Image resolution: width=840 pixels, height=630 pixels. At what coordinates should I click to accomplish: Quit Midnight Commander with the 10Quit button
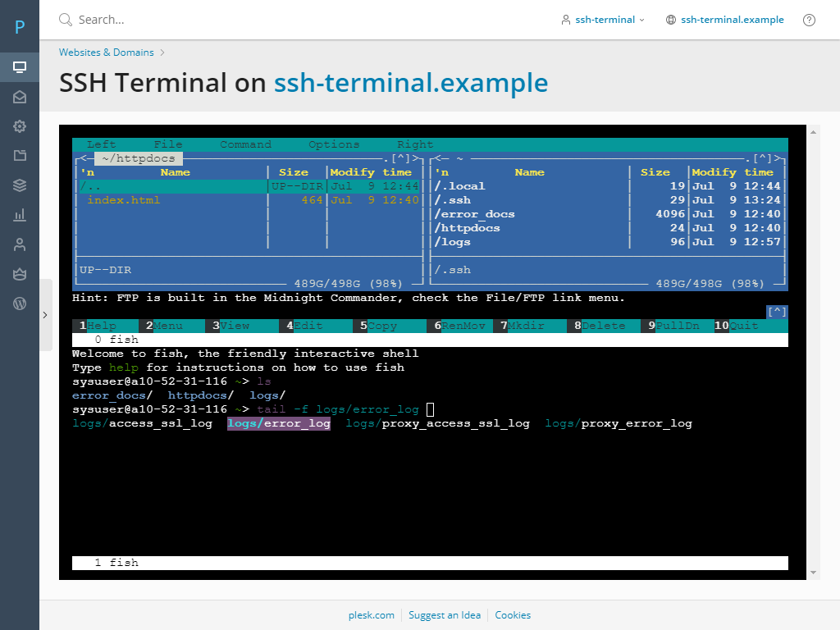pos(738,325)
